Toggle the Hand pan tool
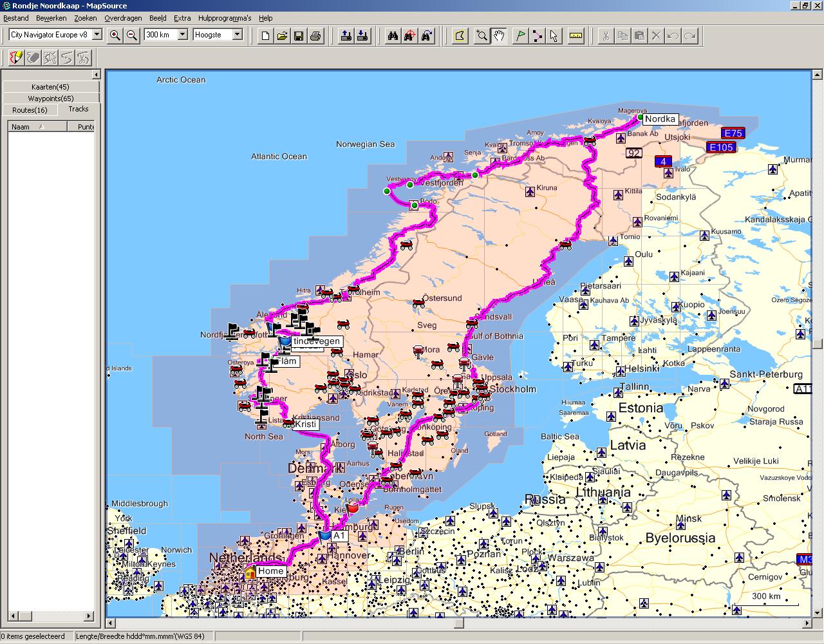824x644 pixels. pyautogui.click(x=499, y=35)
